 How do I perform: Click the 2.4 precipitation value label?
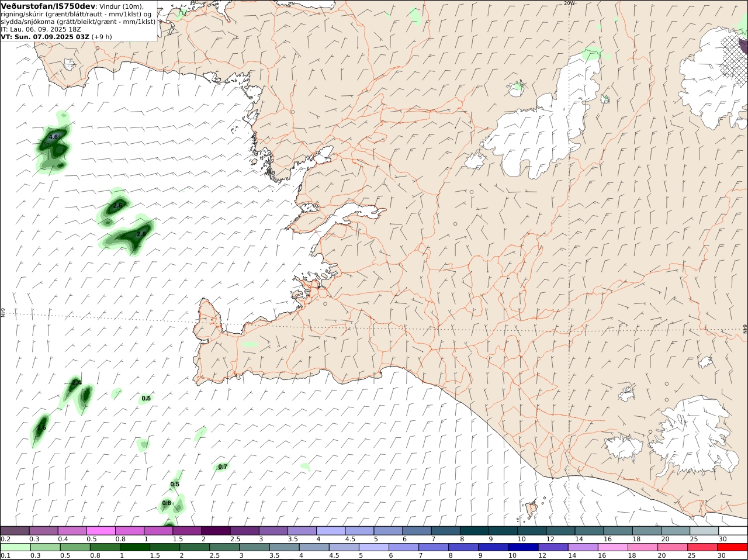click(77, 382)
